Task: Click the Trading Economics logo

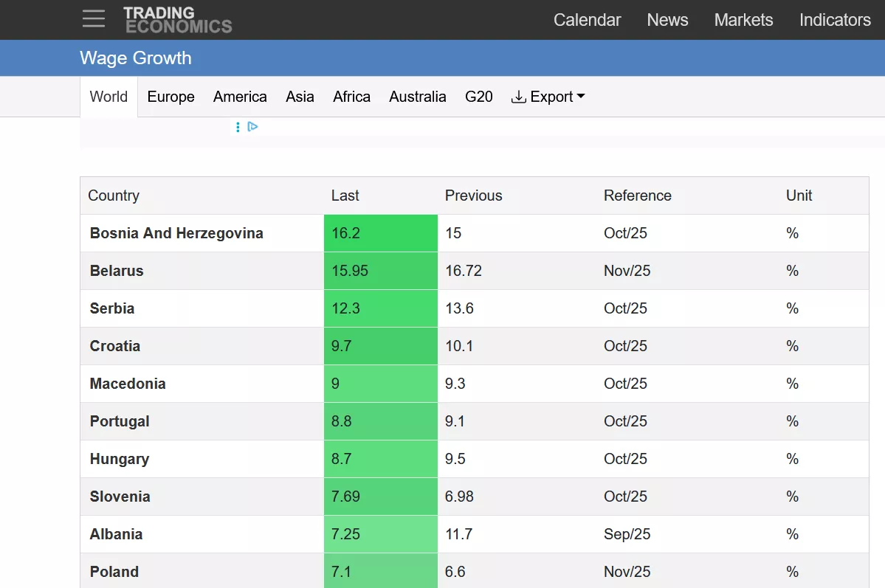Action: (x=177, y=20)
